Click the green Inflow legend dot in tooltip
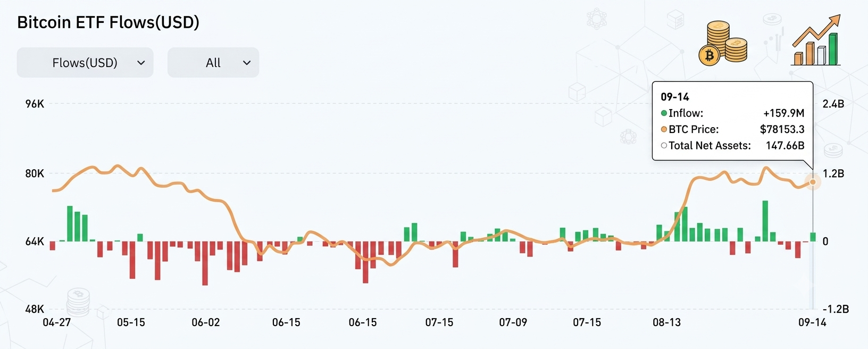 tap(664, 113)
